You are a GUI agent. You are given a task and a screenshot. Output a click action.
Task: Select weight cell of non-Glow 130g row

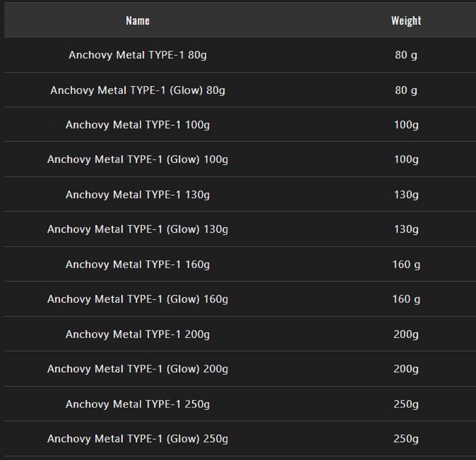[406, 195]
